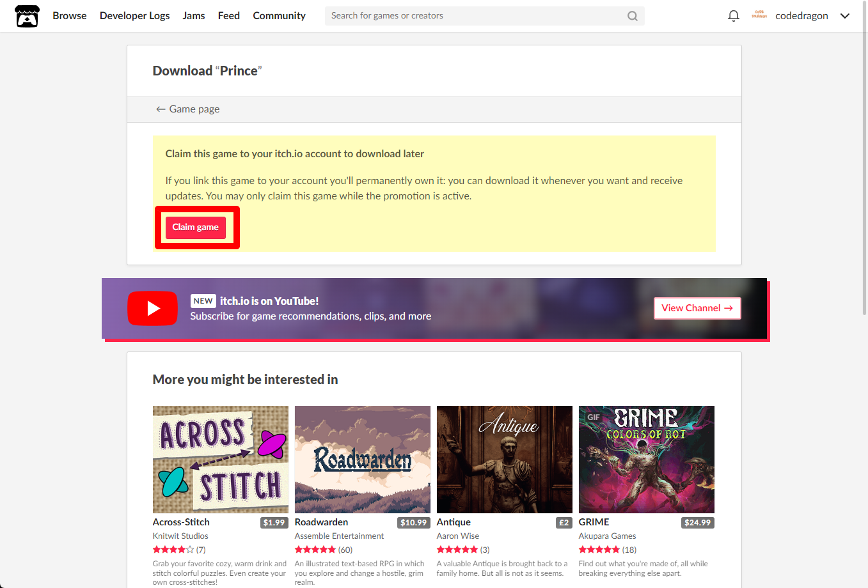Open View Channel on YouTube
This screenshot has height=588, width=868.
697,308
